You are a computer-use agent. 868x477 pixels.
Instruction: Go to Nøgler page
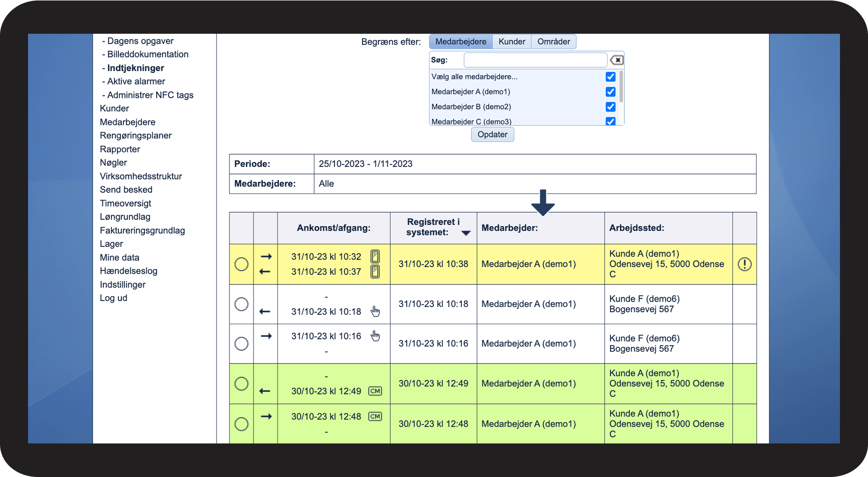point(113,162)
